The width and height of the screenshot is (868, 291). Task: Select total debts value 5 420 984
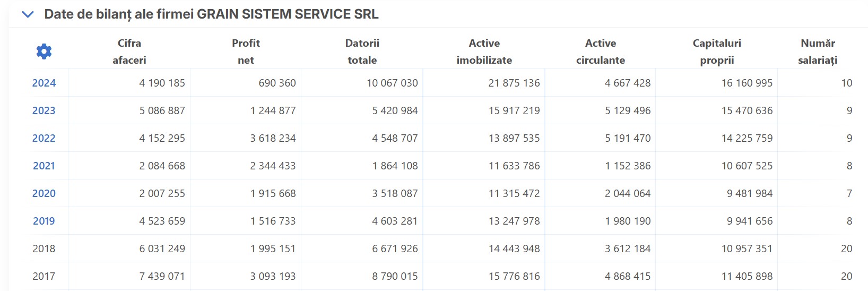coord(395,110)
